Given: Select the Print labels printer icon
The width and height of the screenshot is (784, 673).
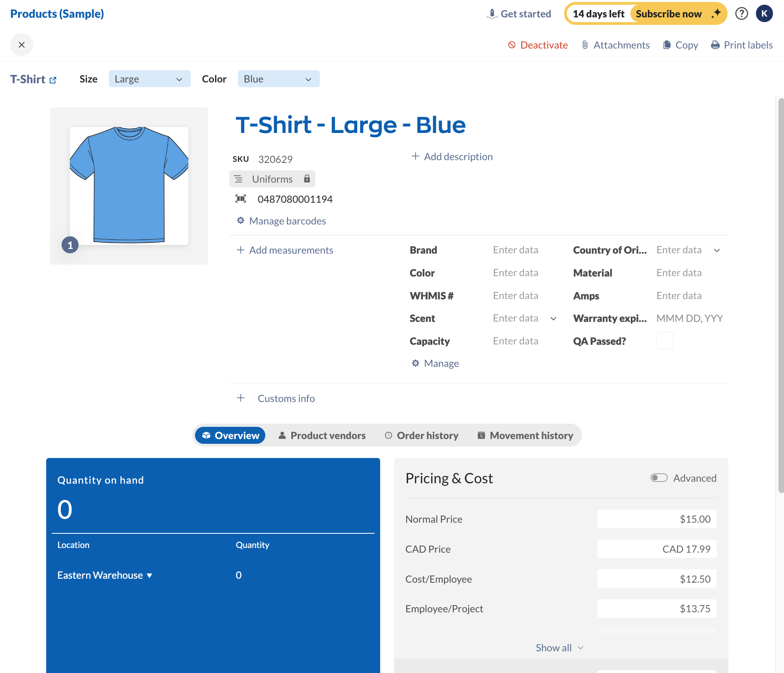Looking at the screenshot, I should point(715,45).
